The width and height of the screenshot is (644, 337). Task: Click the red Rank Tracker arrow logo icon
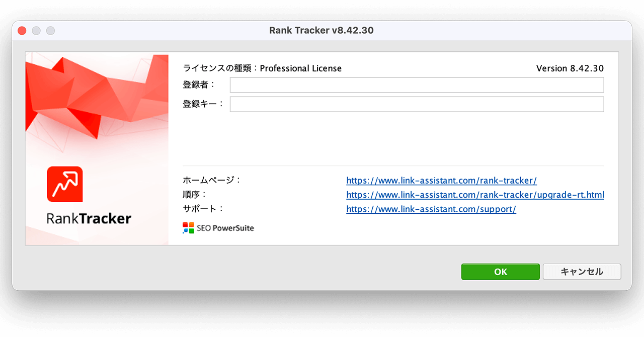pos(64,184)
